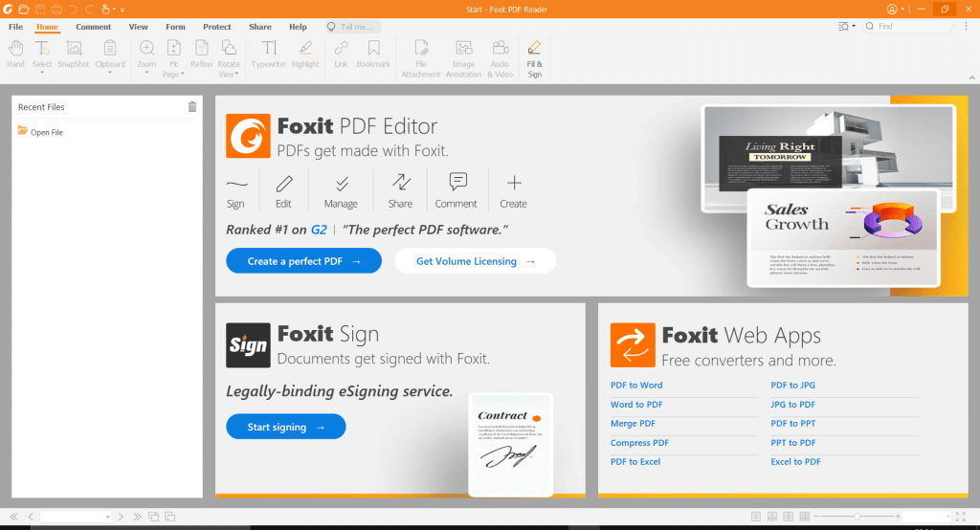Viewport: 980px width, 530px height.
Task: Click the Save icon in quick access toolbar
Action: 40,10
